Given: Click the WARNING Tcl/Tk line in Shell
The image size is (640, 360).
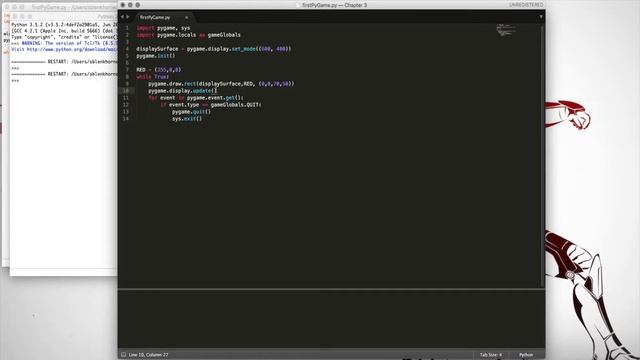Looking at the screenshot, I should pos(64,43).
